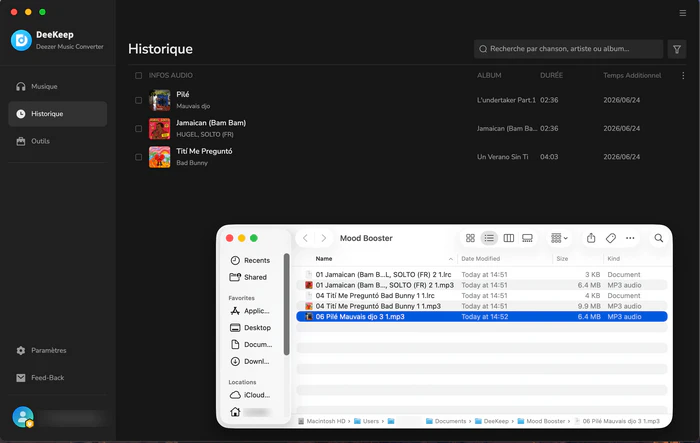
Task: Click the filter funnel button
Action: click(677, 49)
